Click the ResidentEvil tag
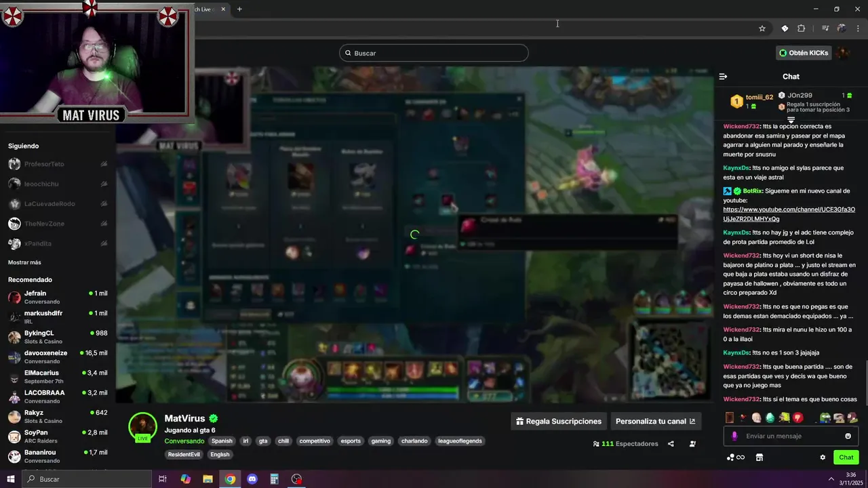Image resolution: width=868 pixels, height=488 pixels. (x=184, y=455)
